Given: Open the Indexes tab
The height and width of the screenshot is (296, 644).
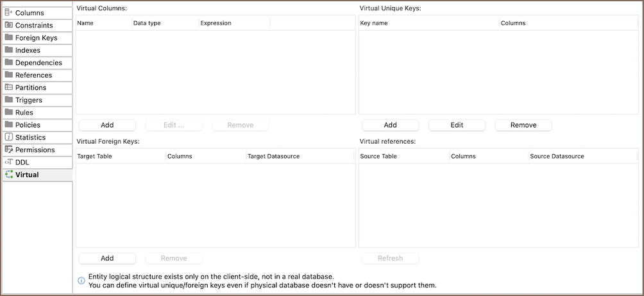Looking at the screenshot, I should (28, 50).
